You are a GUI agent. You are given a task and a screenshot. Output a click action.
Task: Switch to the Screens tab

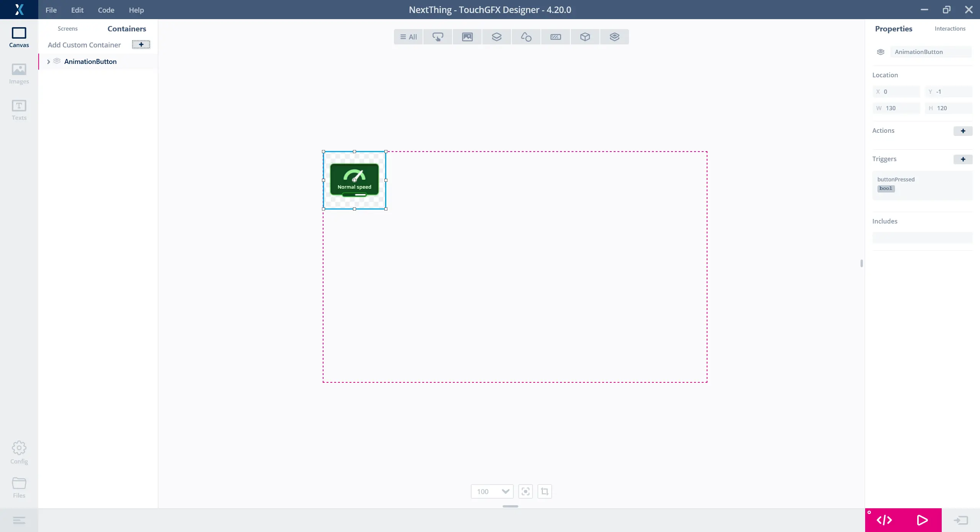67,29
